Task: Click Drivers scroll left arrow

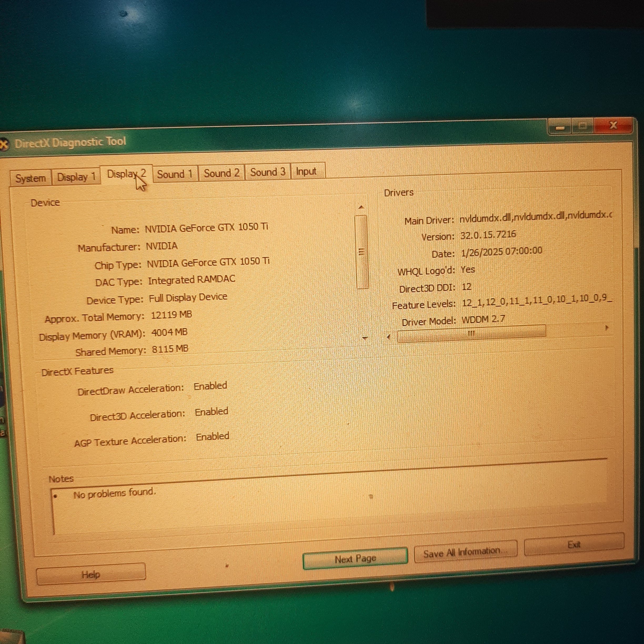Action: pos(389,337)
